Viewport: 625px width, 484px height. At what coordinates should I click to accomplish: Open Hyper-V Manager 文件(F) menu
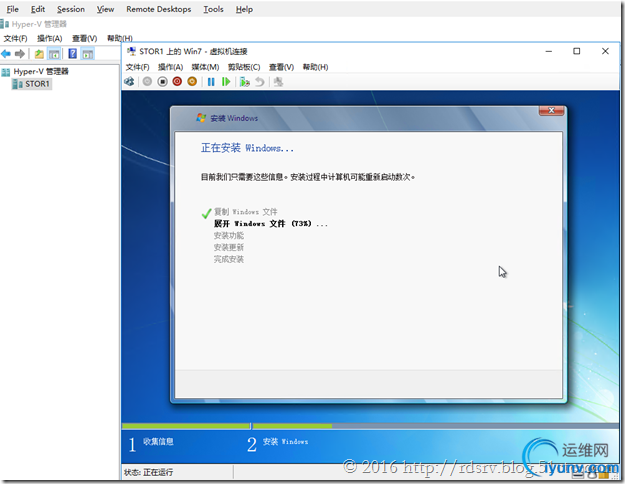point(16,38)
